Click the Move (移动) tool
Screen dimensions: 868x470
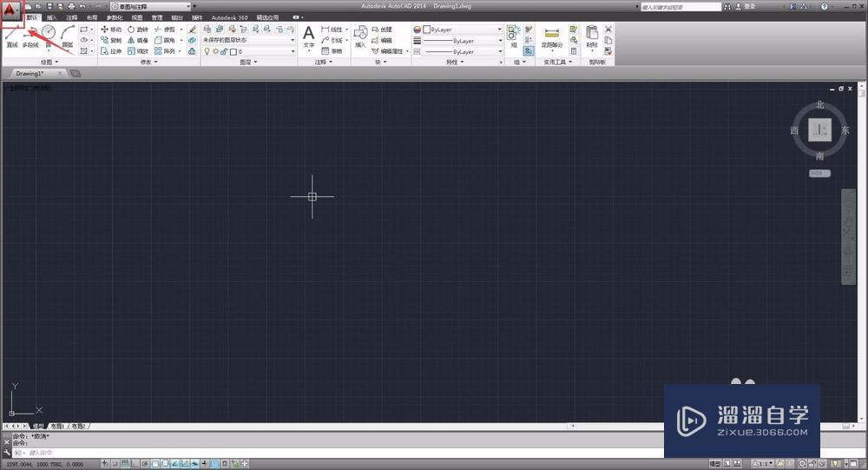(x=111, y=30)
